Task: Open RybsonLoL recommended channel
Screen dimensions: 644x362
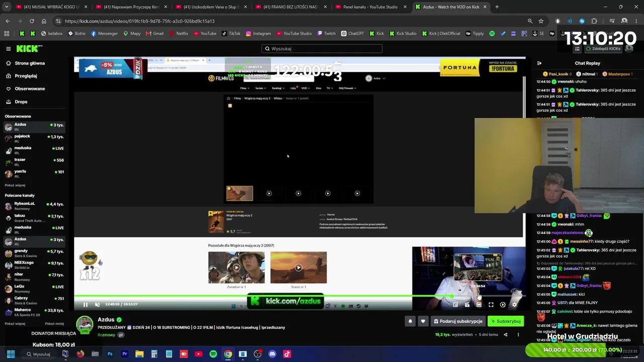Action: 34,206
